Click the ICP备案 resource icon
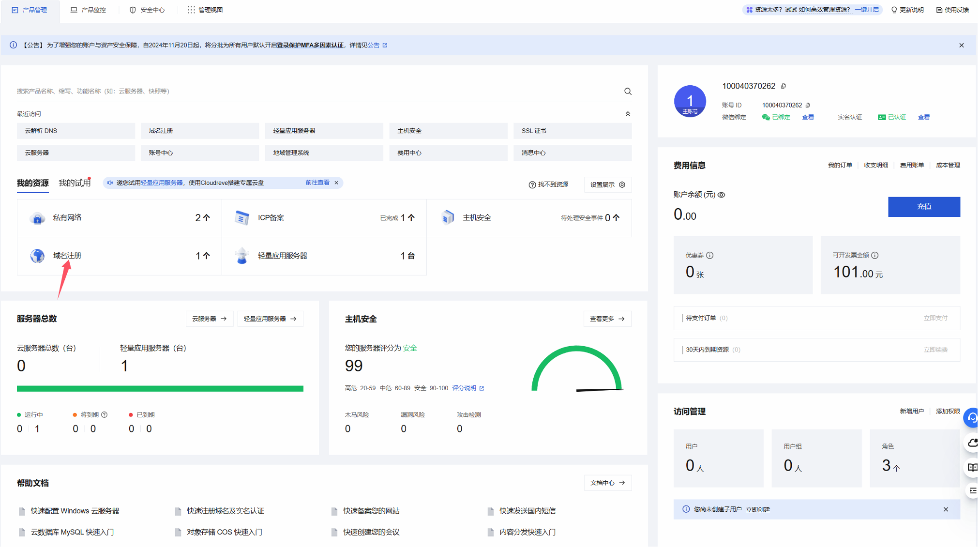980x550 pixels. tap(242, 219)
